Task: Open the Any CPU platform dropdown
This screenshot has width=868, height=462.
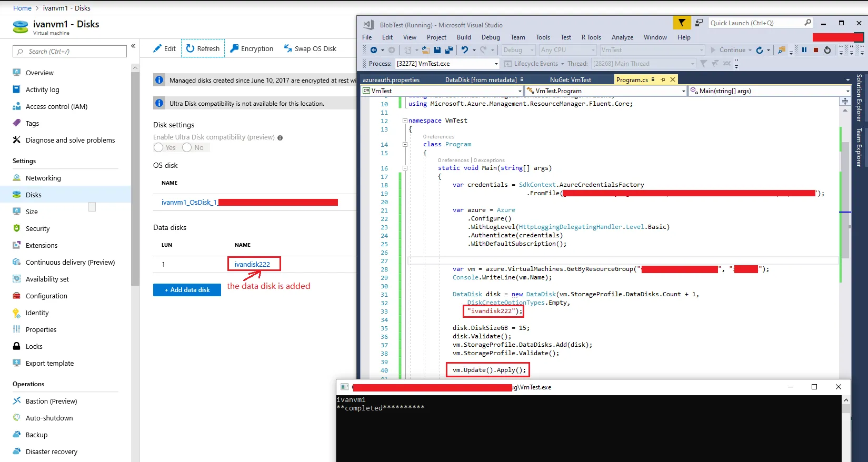Action: click(x=568, y=50)
